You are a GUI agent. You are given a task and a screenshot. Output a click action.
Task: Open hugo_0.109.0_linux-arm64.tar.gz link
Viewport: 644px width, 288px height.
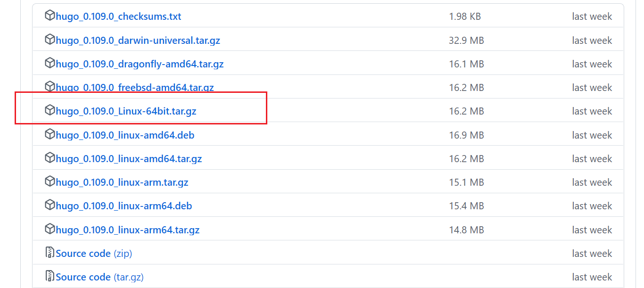click(128, 230)
